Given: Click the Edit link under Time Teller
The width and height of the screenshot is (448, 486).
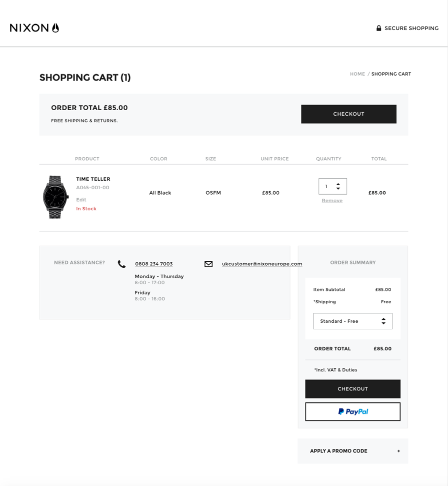Looking at the screenshot, I should pyautogui.click(x=81, y=200).
